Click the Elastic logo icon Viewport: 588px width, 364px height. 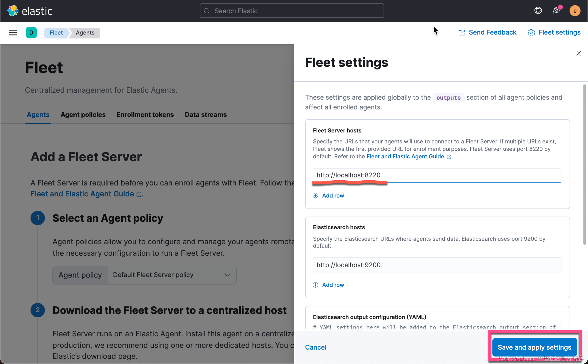click(13, 11)
